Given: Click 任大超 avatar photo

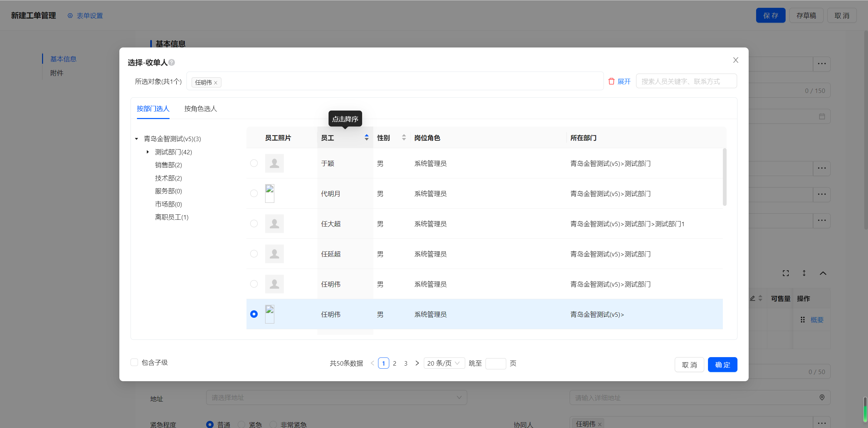Looking at the screenshot, I should point(274,223).
